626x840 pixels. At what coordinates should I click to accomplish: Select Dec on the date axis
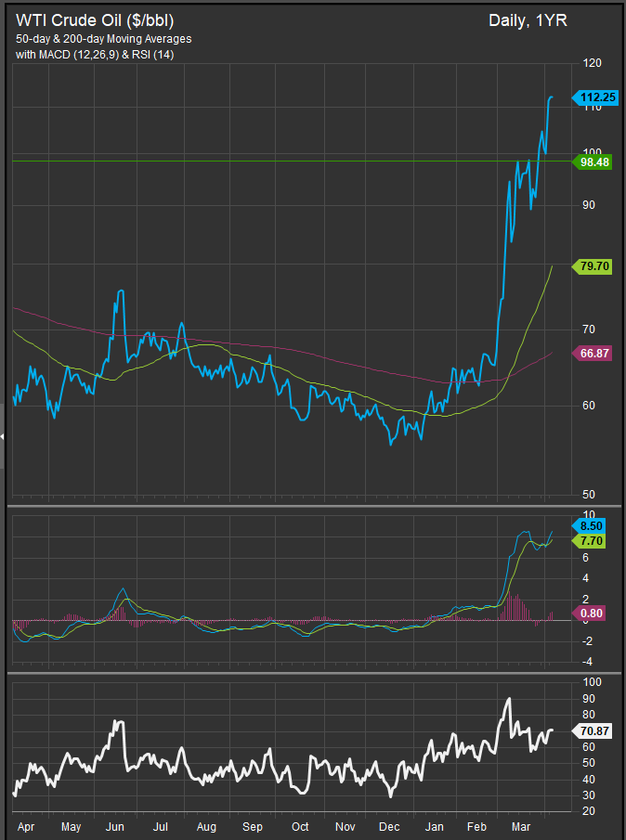(389, 825)
